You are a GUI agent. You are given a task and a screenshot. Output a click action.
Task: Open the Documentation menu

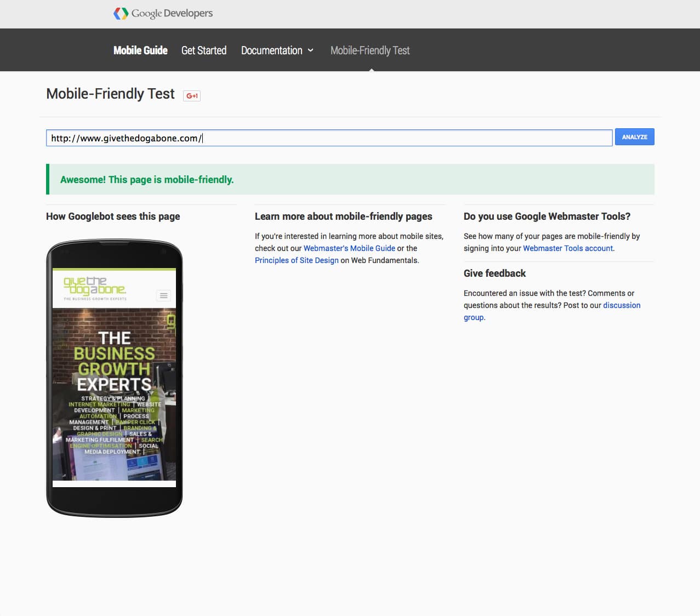(x=271, y=50)
